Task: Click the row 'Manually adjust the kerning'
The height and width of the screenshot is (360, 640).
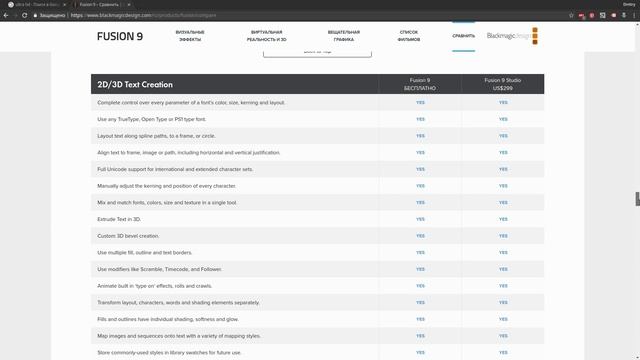Action: coord(317,186)
